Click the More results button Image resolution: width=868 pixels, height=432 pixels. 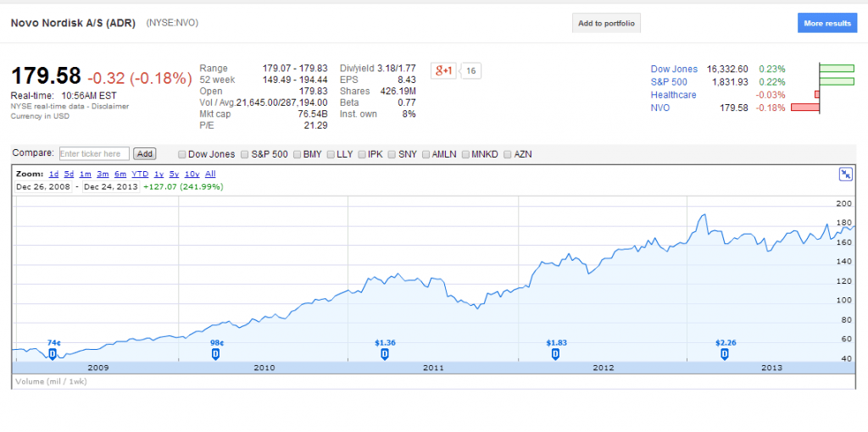click(x=827, y=23)
